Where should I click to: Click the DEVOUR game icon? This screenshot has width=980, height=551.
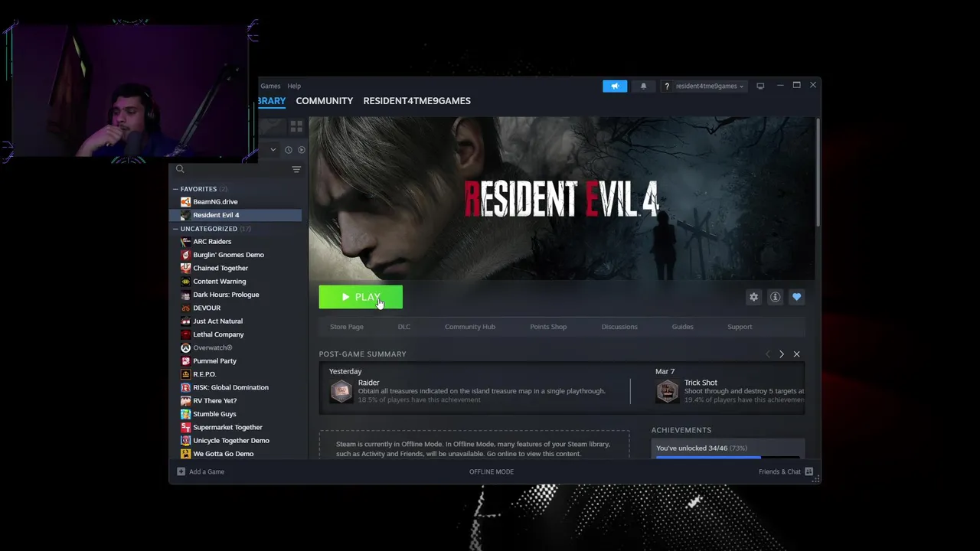point(185,308)
